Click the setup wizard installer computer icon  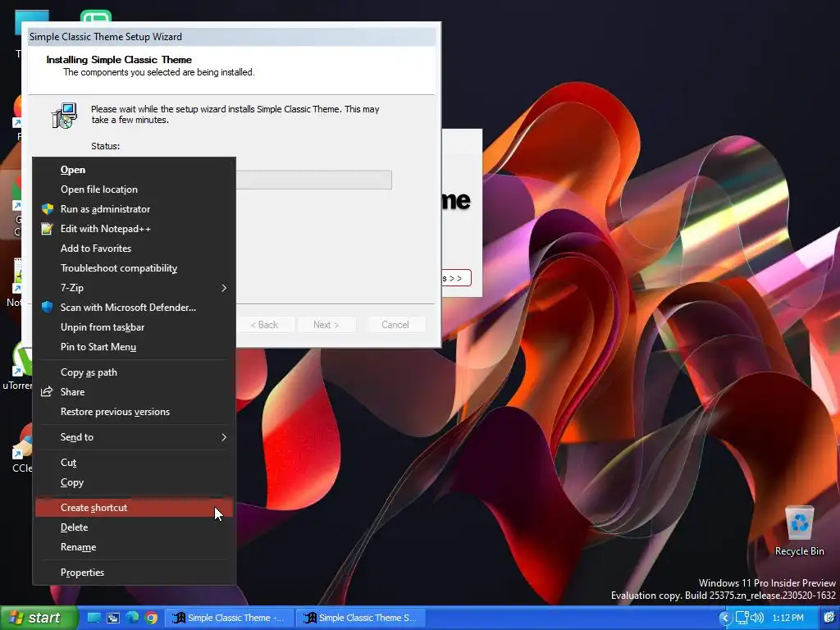[64, 116]
